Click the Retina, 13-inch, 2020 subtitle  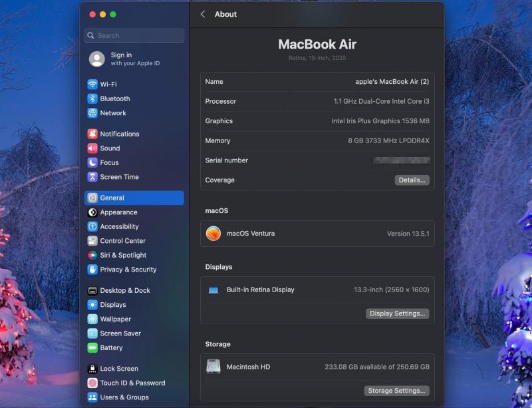coord(317,58)
